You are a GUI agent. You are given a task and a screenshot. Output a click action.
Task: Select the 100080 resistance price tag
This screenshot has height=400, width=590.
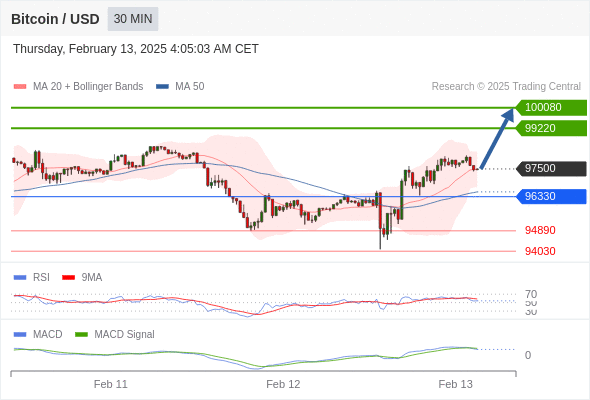(x=551, y=108)
